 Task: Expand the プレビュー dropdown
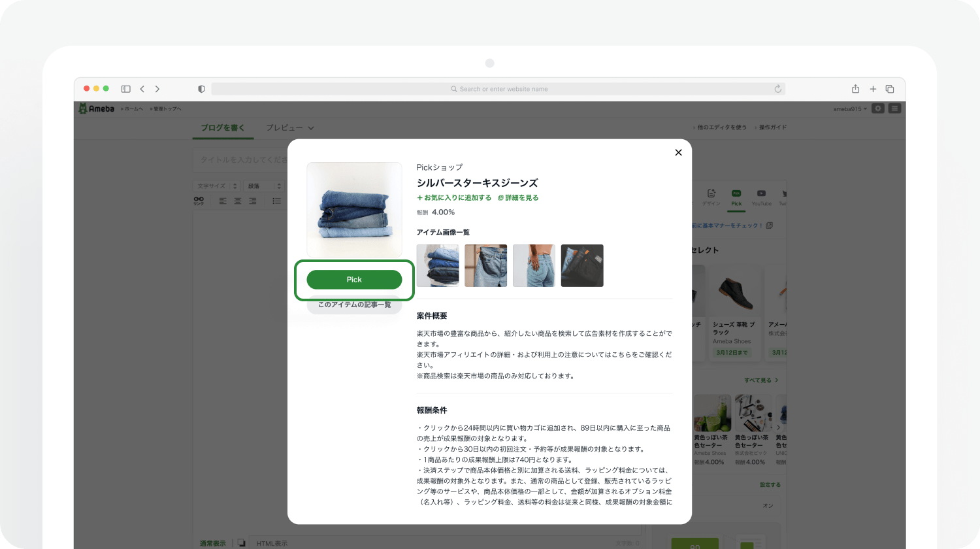290,128
